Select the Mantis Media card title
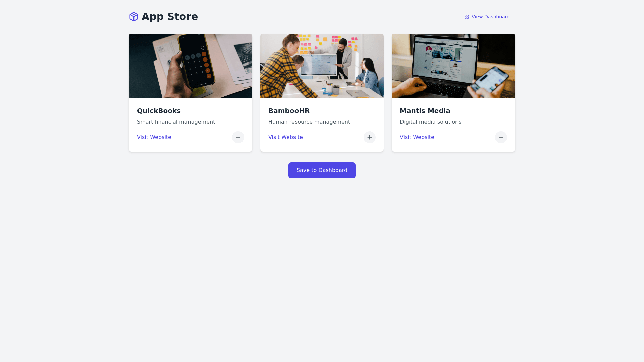 coord(425,111)
